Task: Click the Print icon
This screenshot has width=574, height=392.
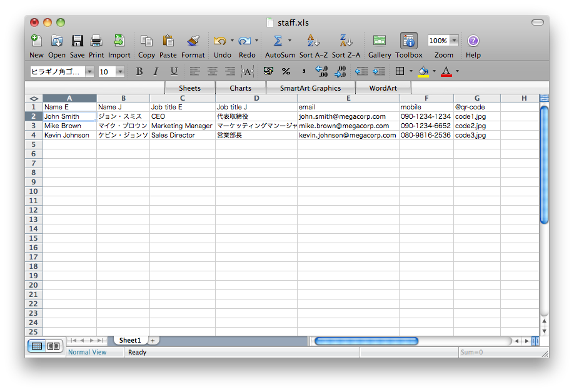Action: pos(96,41)
